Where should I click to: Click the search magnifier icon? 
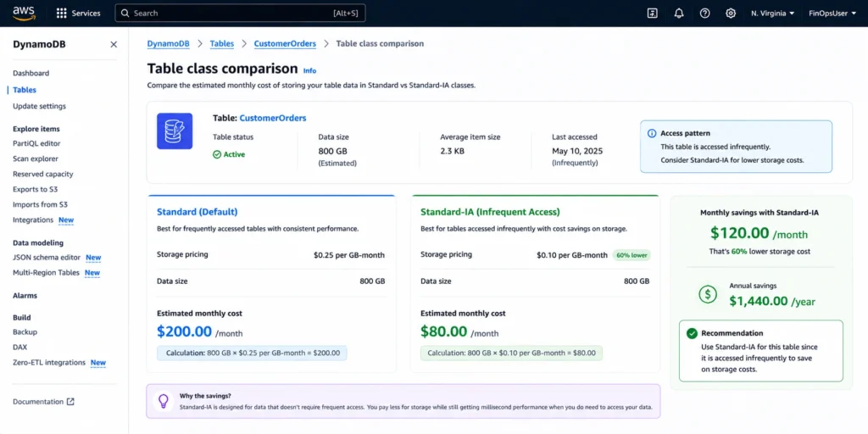[125, 14]
